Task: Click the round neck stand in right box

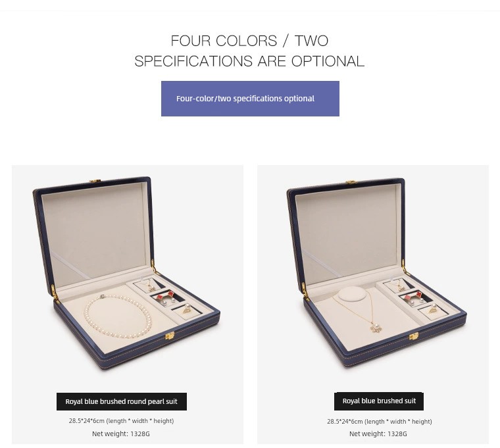Action: [353, 293]
